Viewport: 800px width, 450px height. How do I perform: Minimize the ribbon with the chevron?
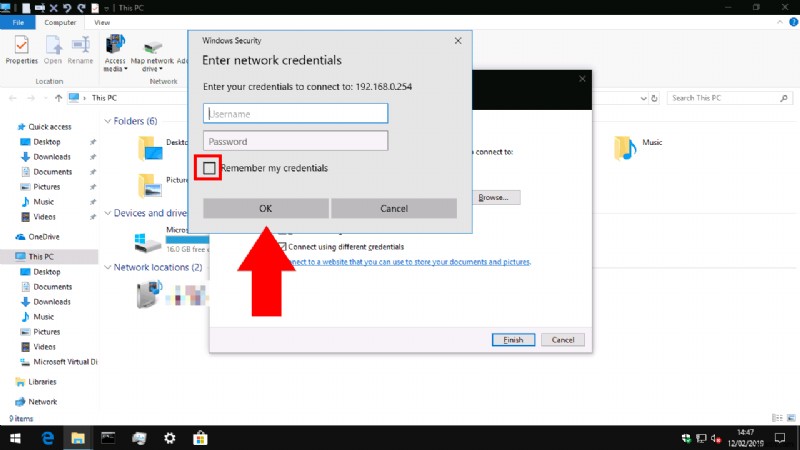click(x=780, y=22)
